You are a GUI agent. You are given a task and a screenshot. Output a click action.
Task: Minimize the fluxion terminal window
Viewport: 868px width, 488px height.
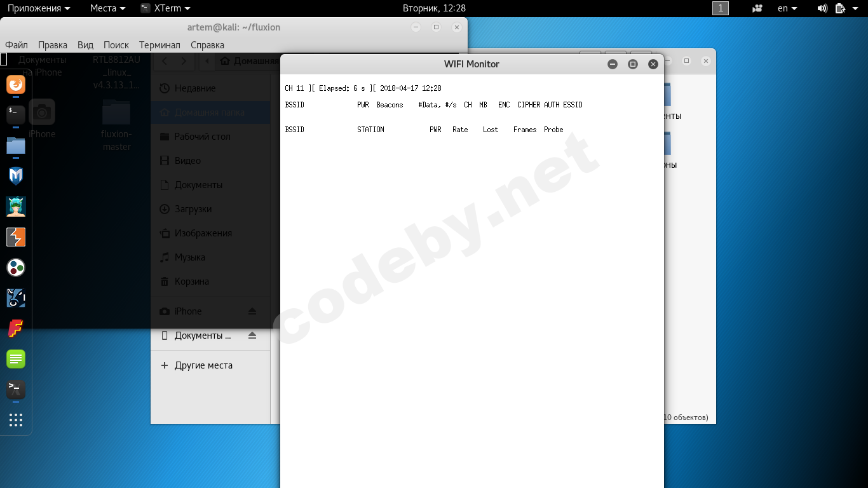pos(416,27)
